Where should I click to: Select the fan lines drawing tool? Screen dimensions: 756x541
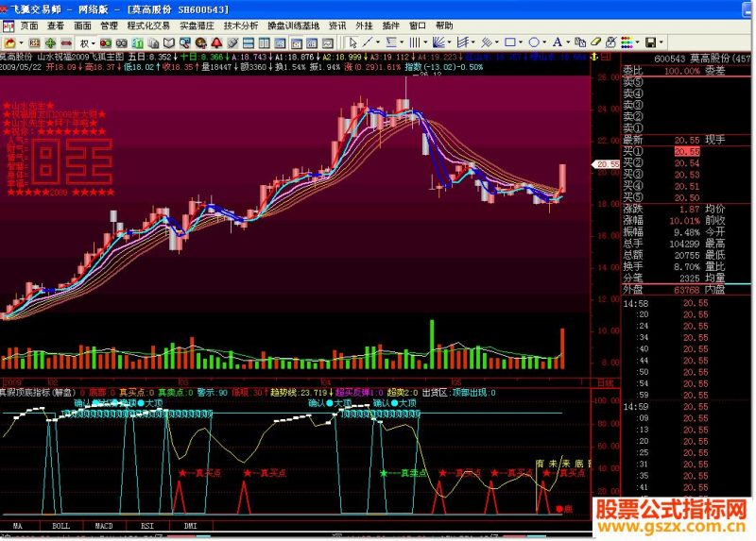coord(438,42)
